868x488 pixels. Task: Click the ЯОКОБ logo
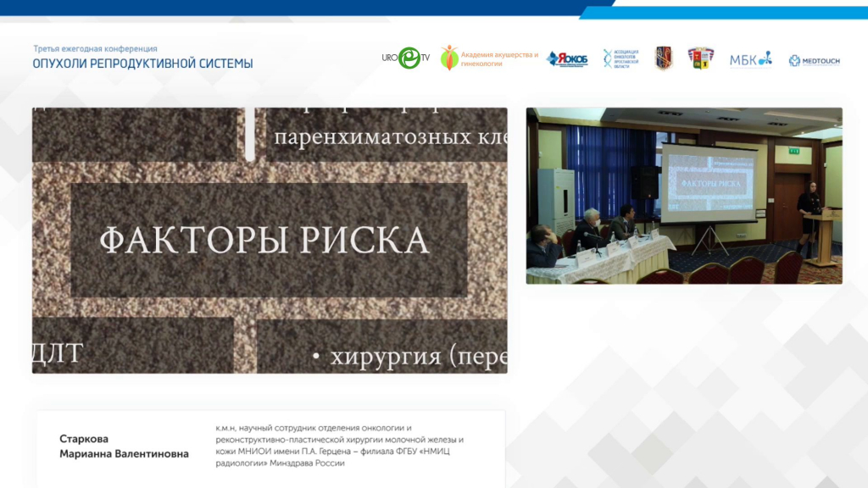567,58
